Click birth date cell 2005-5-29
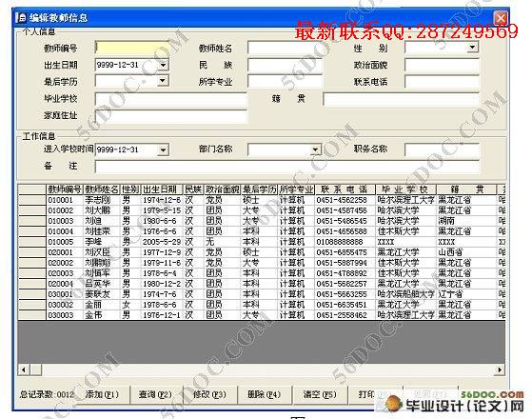This screenshot has width=532, height=419. 162,242
